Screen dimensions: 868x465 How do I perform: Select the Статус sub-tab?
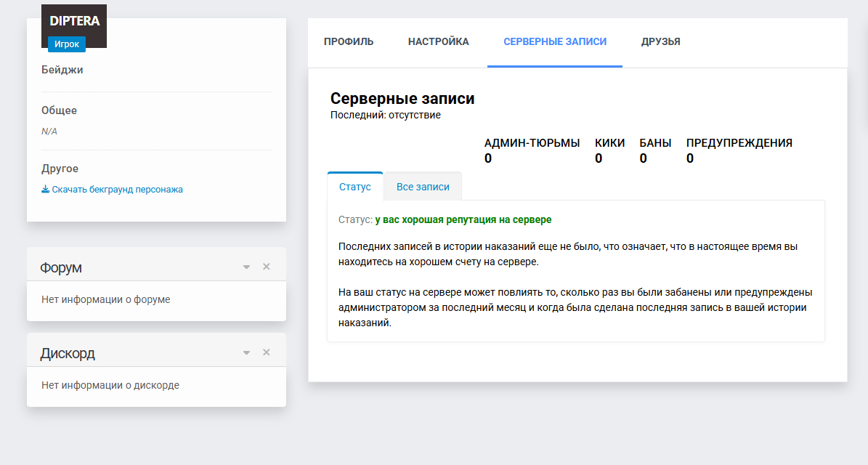click(355, 187)
